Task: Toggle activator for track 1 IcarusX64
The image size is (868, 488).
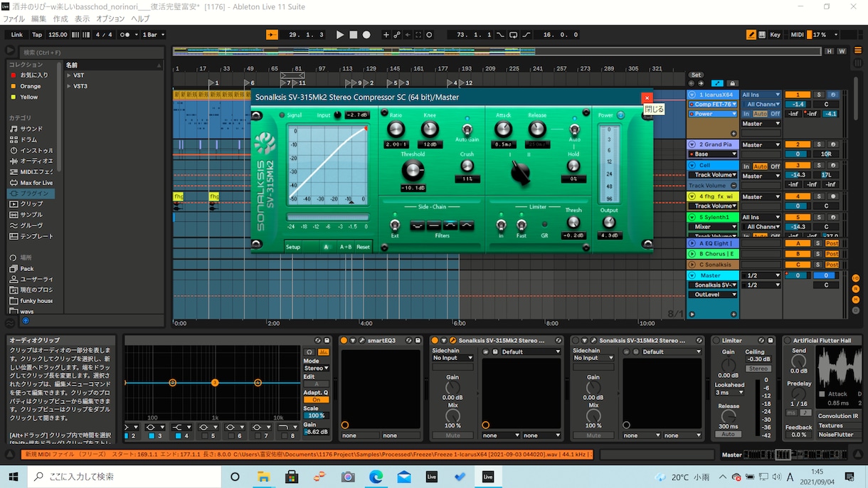Action: tap(798, 95)
